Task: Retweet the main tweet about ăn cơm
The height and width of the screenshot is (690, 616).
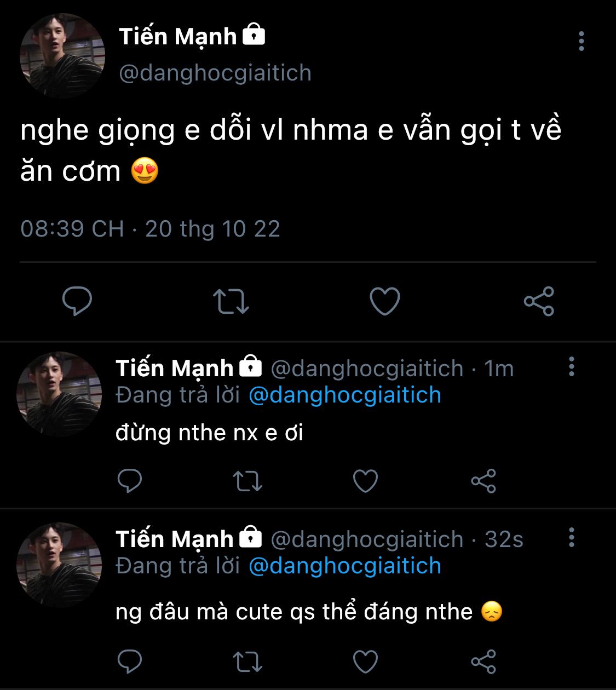Action: click(231, 301)
